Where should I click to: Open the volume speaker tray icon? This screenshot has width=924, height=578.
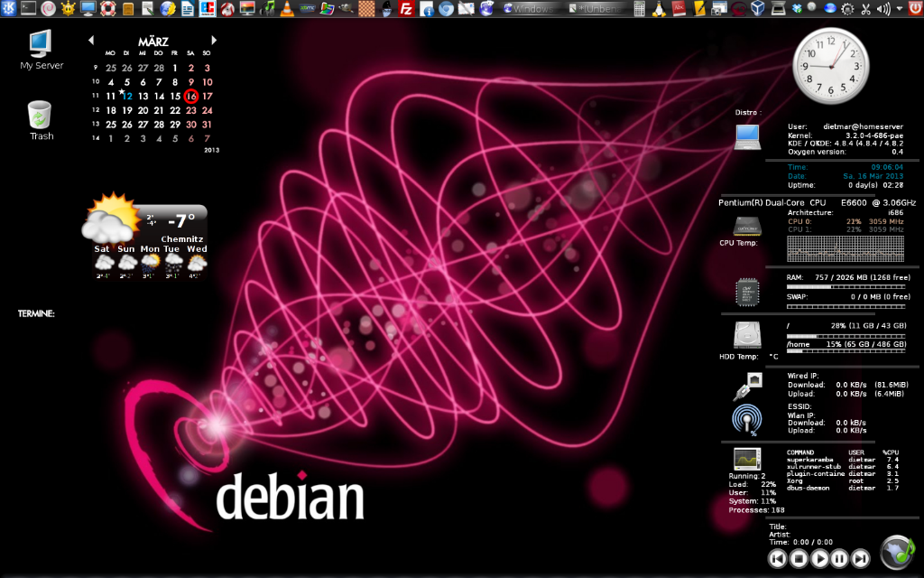883,9
